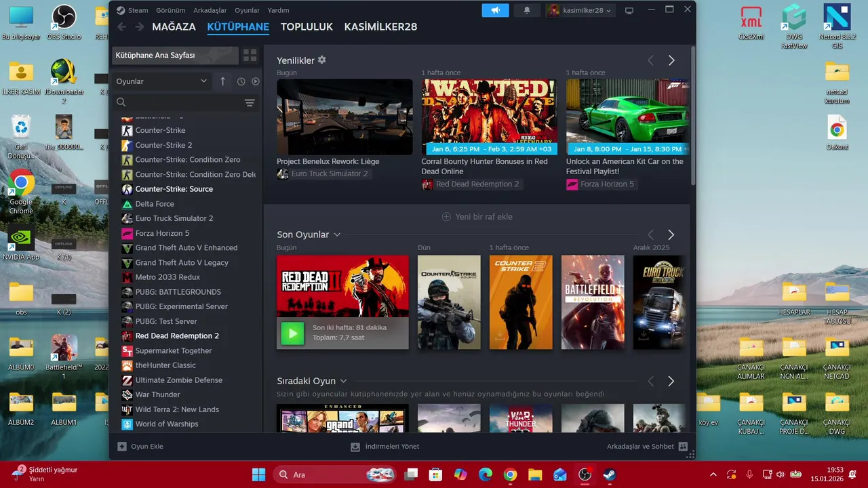Open the KASİMİLKER28 profile tab

tap(380, 27)
